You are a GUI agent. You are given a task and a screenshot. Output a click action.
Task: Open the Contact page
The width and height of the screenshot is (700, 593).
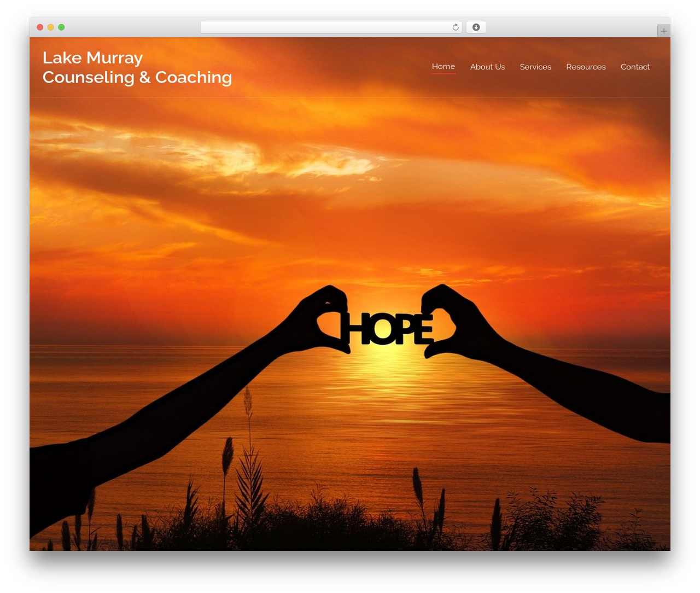click(635, 67)
